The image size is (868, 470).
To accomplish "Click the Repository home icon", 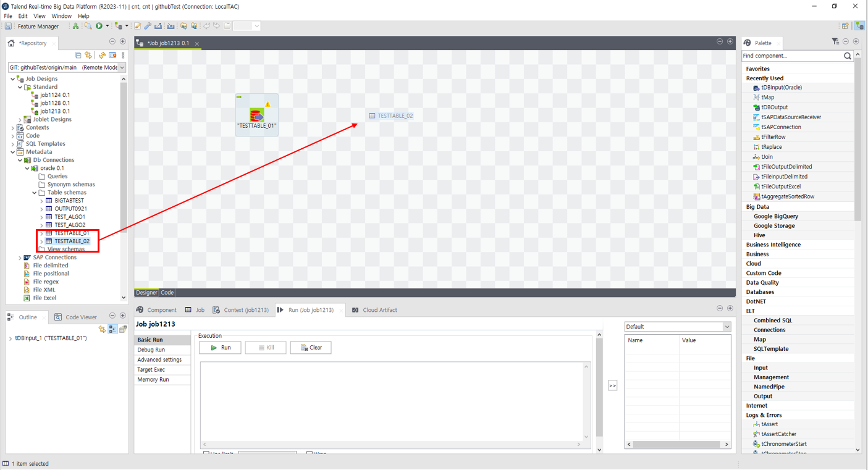I will coord(11,43).
